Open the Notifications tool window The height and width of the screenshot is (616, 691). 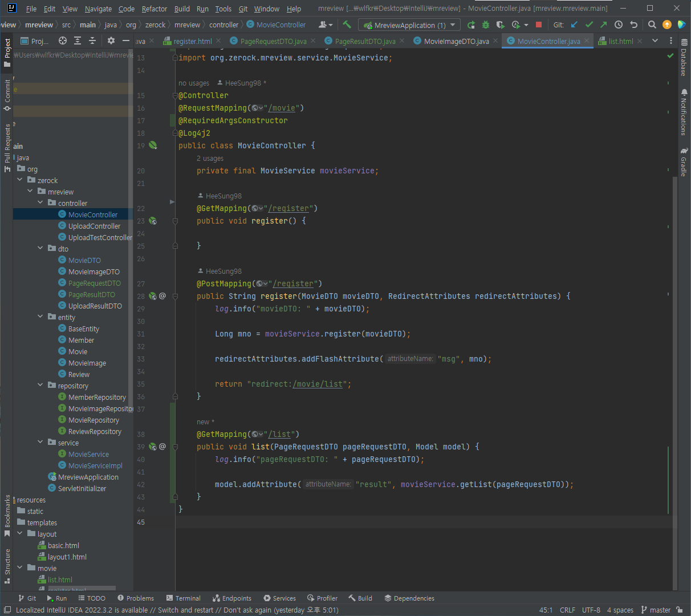(x=684, y=112)
